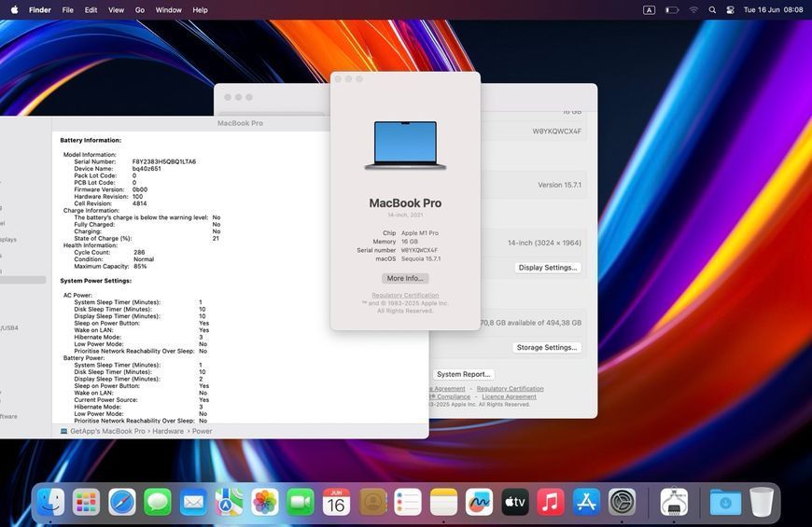Screen dimensions: 812x527
Task: Start FaceTime from the Dock
Action: coord(301,502)
